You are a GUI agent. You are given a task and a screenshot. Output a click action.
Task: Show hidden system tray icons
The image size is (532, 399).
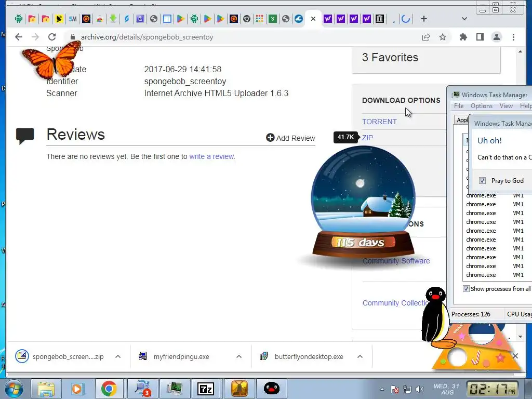click(382, 389)
